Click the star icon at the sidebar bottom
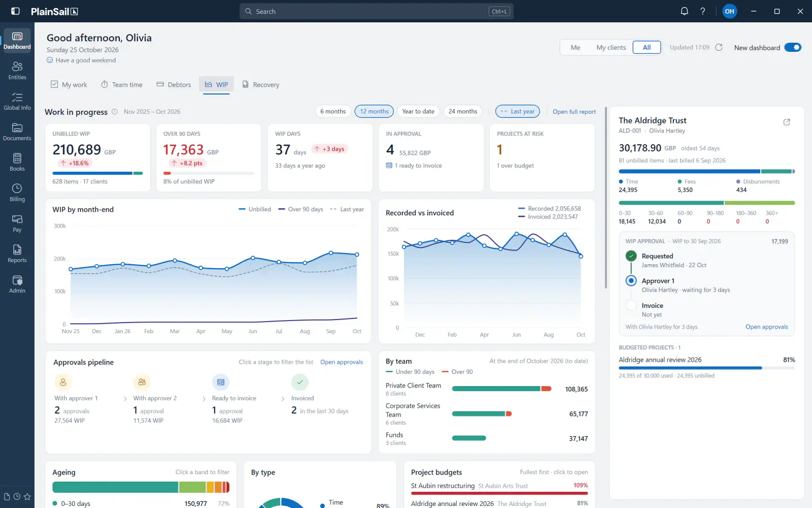 pos(27,497)
